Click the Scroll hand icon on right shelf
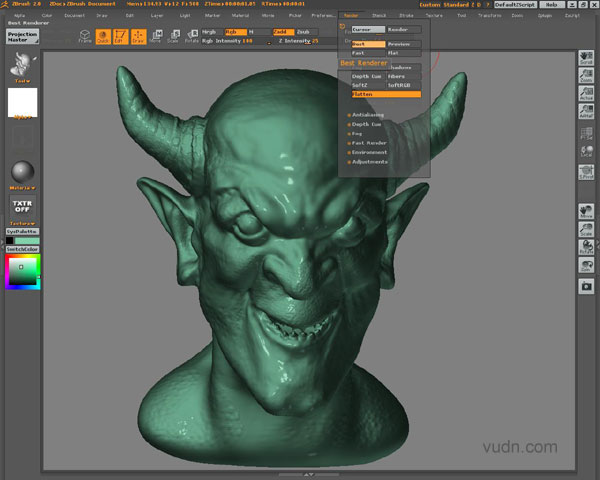This screenshot has width=600, height=480. tap(586, 57)
